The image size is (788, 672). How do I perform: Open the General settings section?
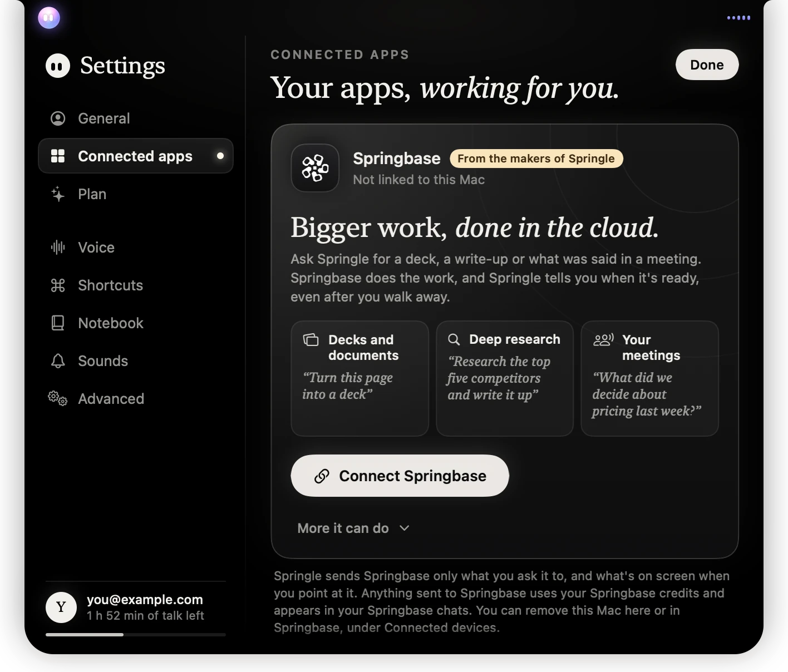coord(136,118)
